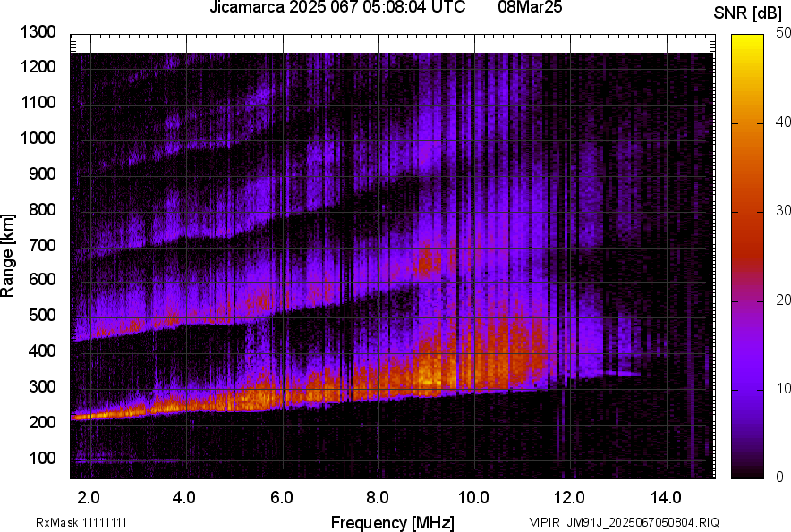Image resolution: width=791 pixels, height=532 pixels.
Task: Click the range axis tick '1100'
Action: [38, 102]
